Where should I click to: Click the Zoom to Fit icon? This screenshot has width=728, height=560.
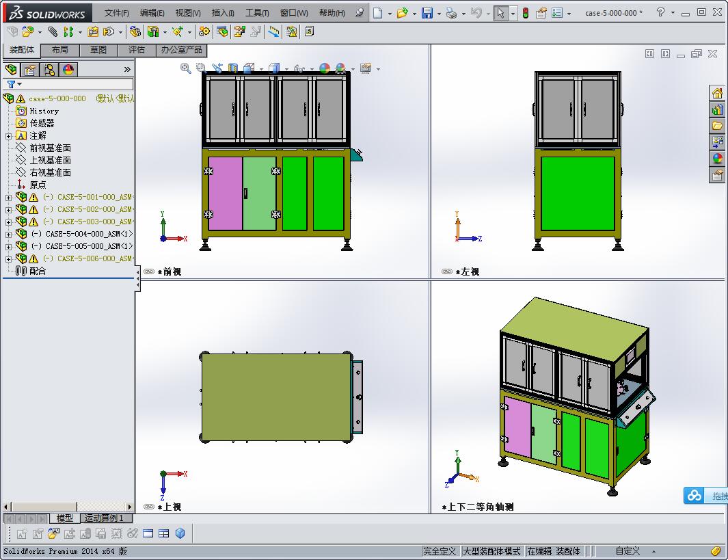(185, 68)
